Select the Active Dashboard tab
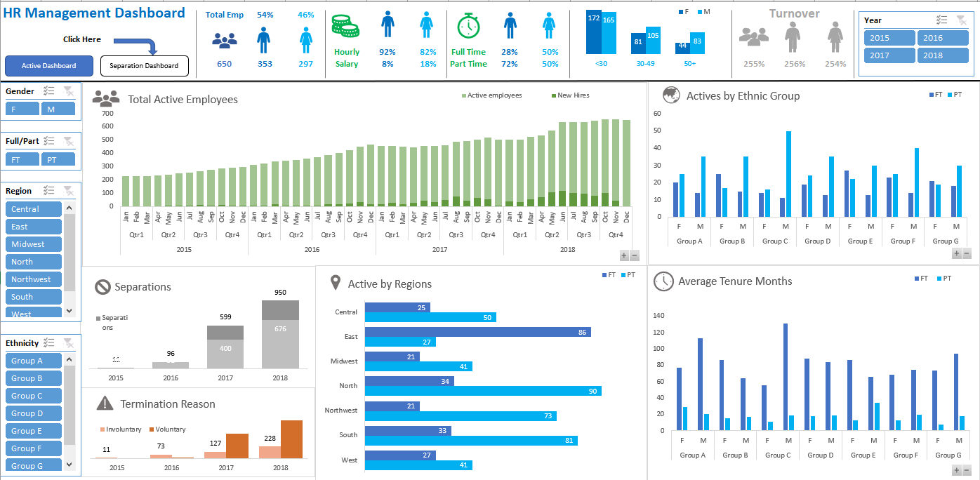This screenshot has width=980, height=480. click(x=48, y=65)
